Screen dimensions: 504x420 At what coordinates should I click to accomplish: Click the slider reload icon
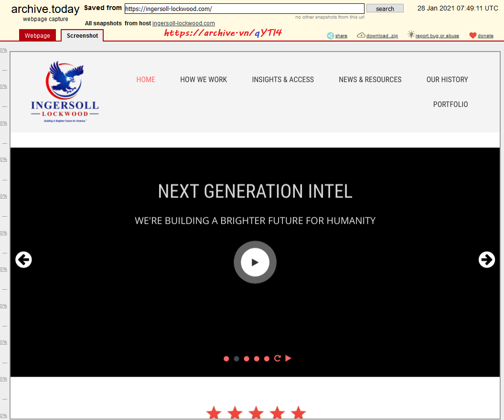[x=278, y=358]
